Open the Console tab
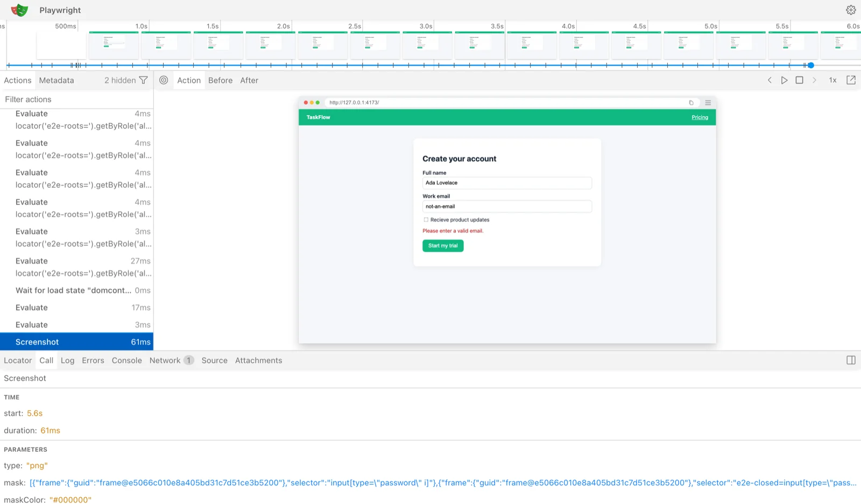861x504 pixels. [x=127, y=360]
